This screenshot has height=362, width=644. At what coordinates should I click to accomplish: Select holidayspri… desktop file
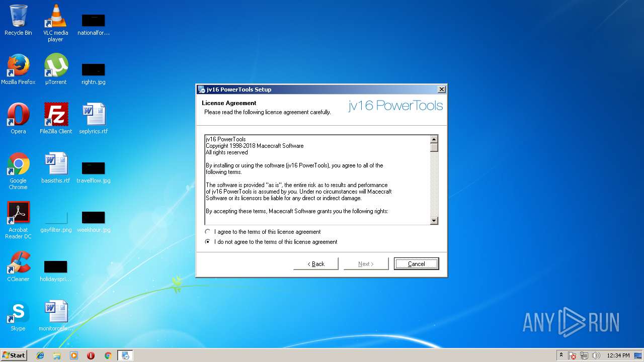click(x=56, y=270)
